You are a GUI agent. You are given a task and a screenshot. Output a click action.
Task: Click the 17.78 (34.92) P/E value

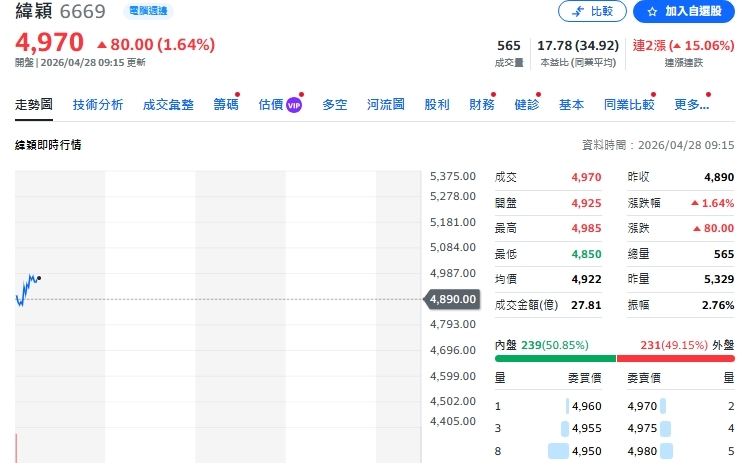pyautogui.click(x=578, y=45)
